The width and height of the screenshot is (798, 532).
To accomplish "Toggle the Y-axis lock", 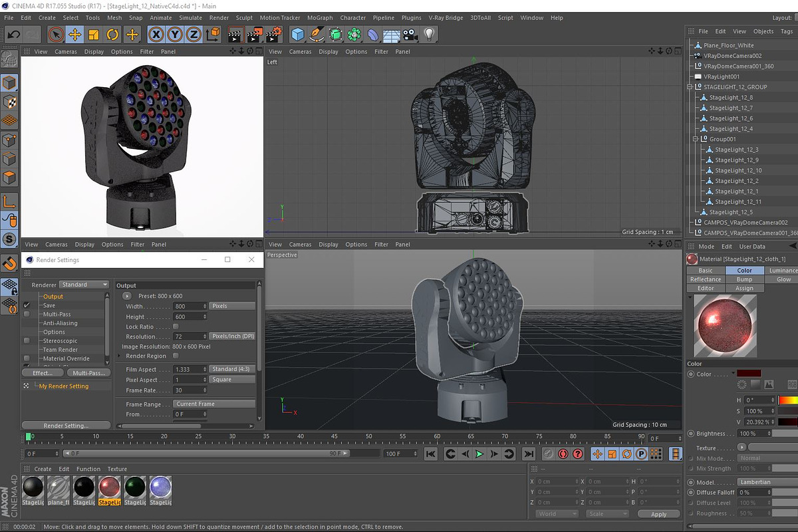I will (175, 34).
